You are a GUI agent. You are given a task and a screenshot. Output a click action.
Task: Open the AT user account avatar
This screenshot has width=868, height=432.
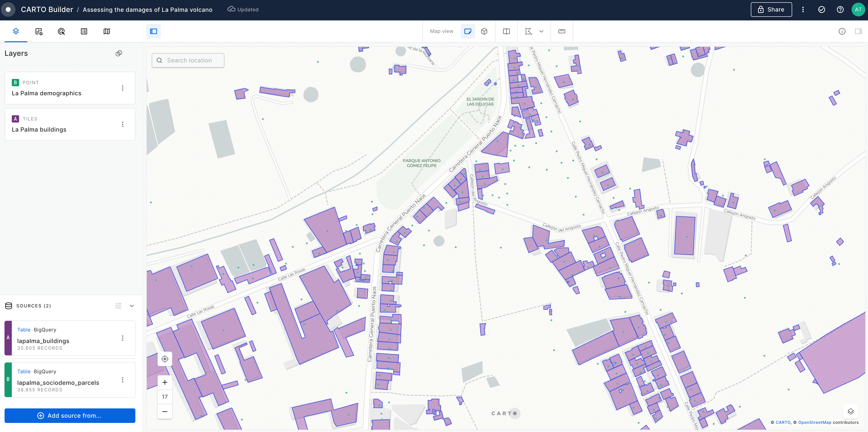click(x=858, y=10)
